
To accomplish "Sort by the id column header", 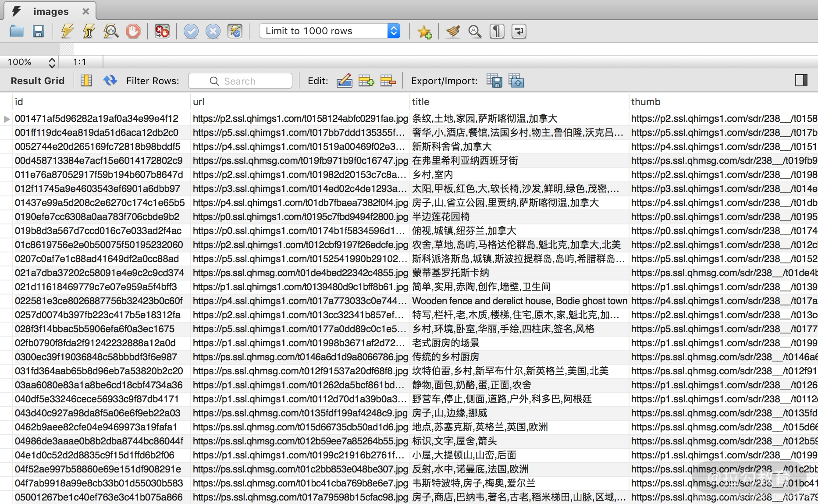I will (102, 102).
